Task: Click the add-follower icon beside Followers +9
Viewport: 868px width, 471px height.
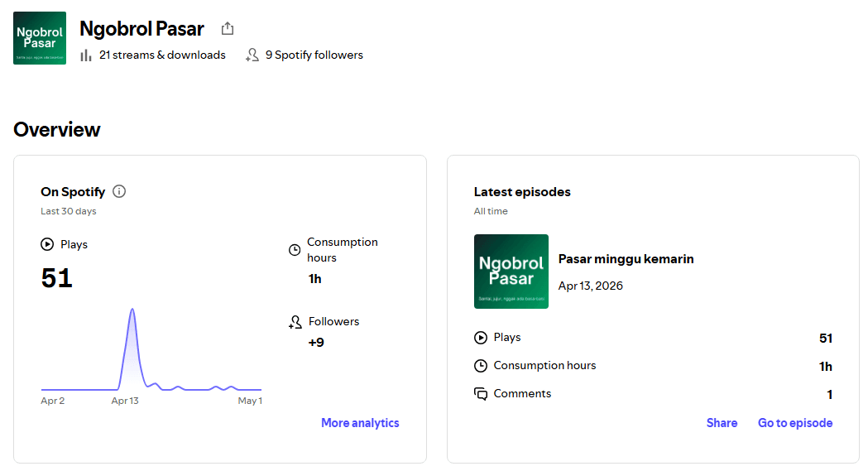Action: [x=295, y=322]
